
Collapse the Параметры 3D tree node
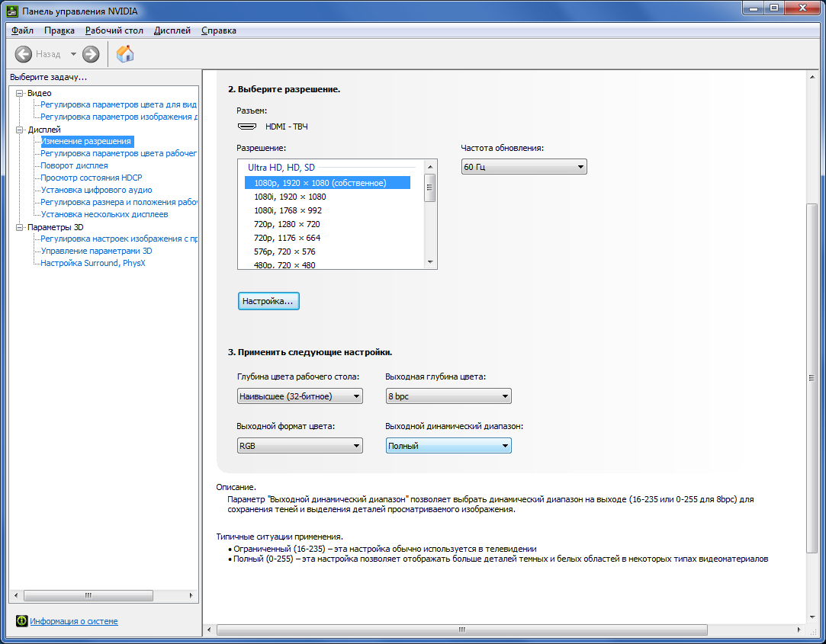click(20, 227)
